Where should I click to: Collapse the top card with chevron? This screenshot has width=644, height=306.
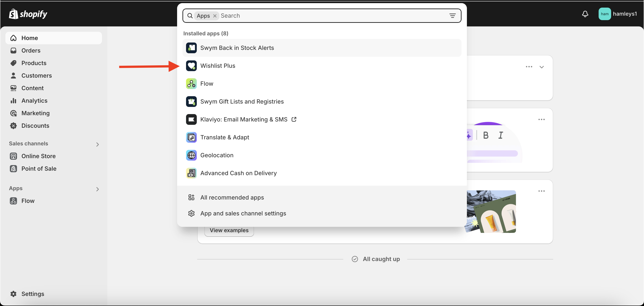click(x=542, y=67)
